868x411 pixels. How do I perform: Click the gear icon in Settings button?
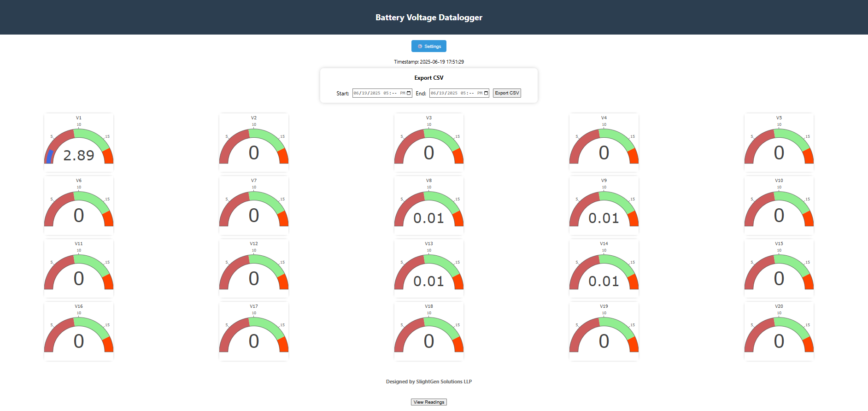pos(420,47)
